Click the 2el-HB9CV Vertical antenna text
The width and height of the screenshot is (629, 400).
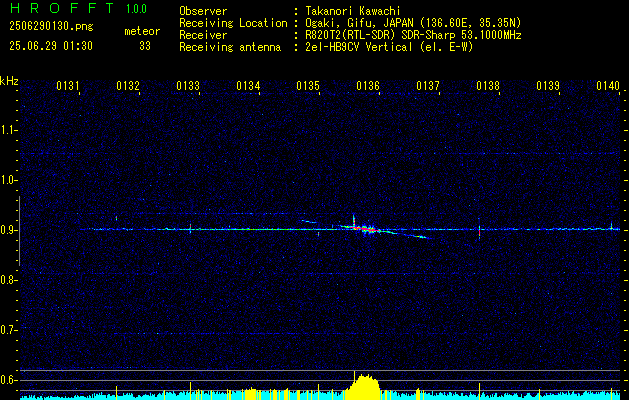389,47
